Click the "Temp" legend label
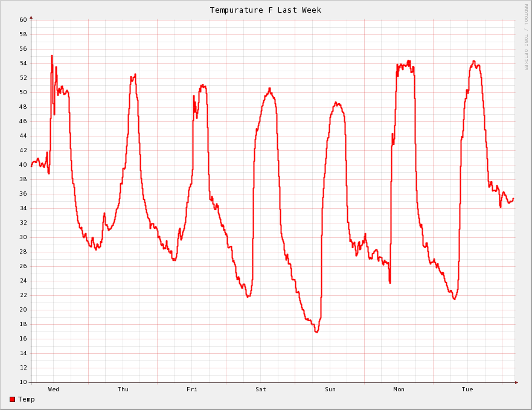Image resolution: width=532 pixels, height=410 pixels. (27, 399)
